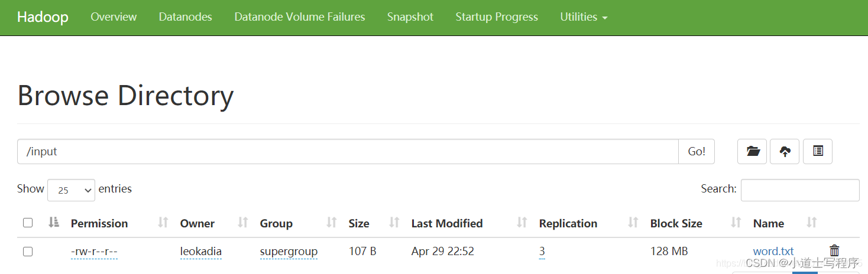
Task: Sort by Owner column arrows
Action: (x=242, y=223)
